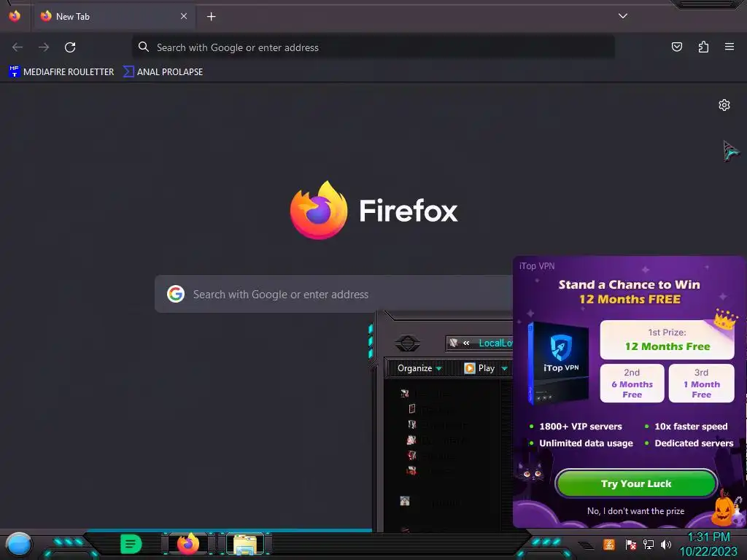Click the Stand a Chance to Win heading
This screenshot has width=747, height=560.
(630, 285)
